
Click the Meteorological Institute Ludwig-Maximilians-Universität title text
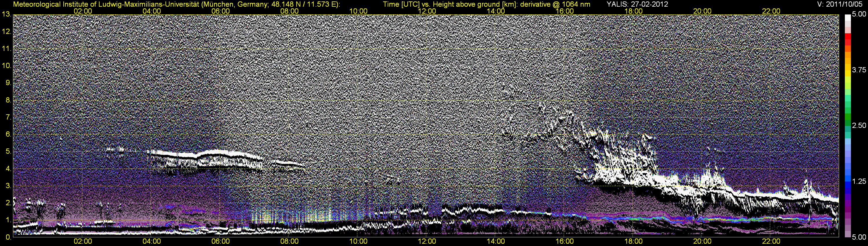tap(176, 4)
